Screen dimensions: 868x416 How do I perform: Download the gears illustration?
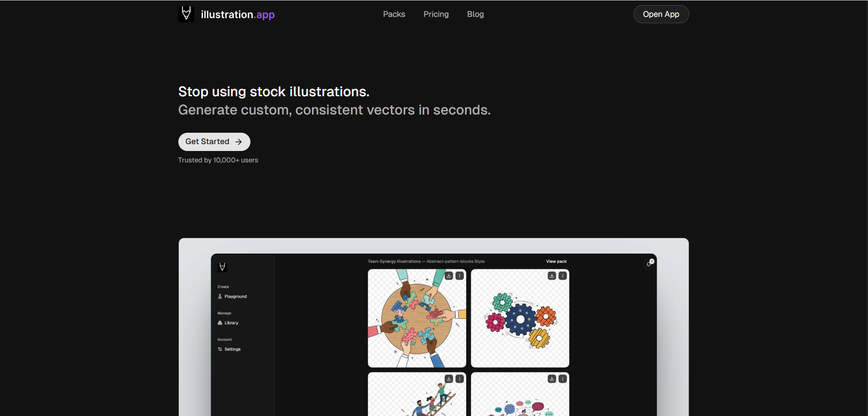pos(552,276)
